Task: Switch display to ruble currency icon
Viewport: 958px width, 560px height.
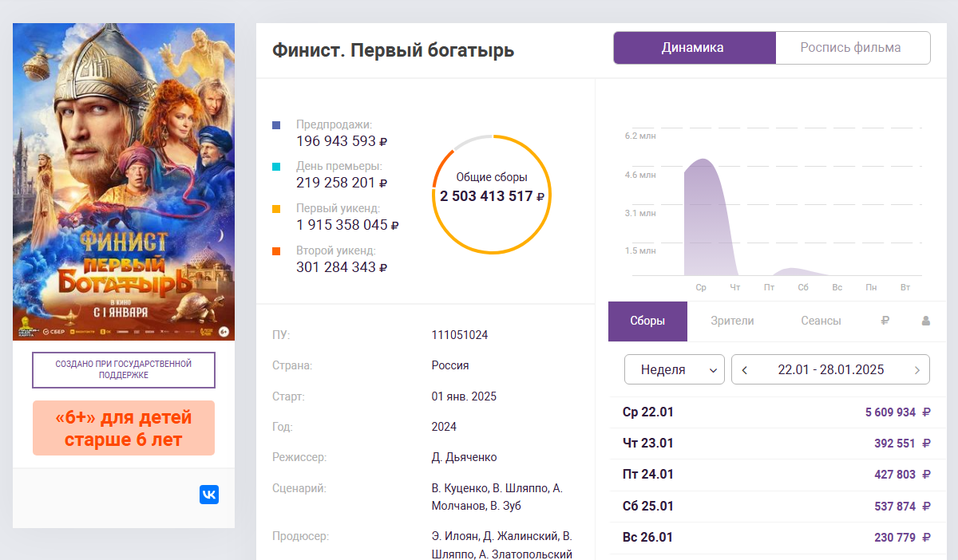Action: click(x=885, y=321)
